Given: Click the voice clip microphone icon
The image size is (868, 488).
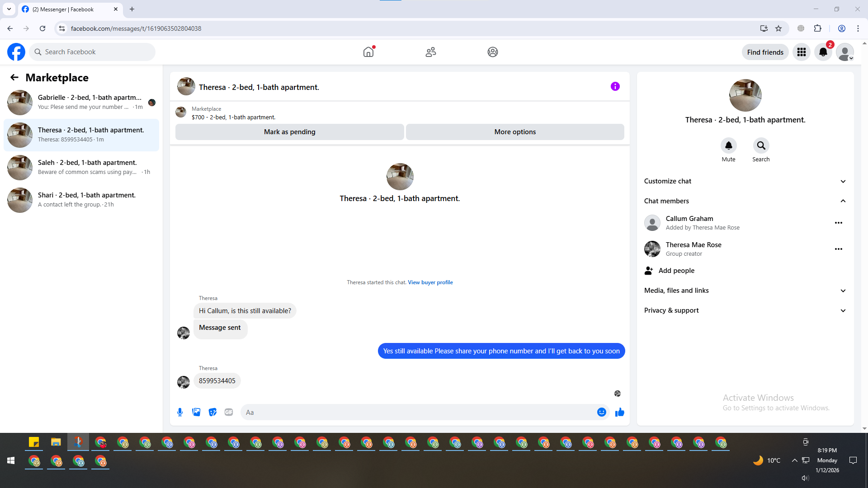Looking at the screenshot, I should click(180, 412).
